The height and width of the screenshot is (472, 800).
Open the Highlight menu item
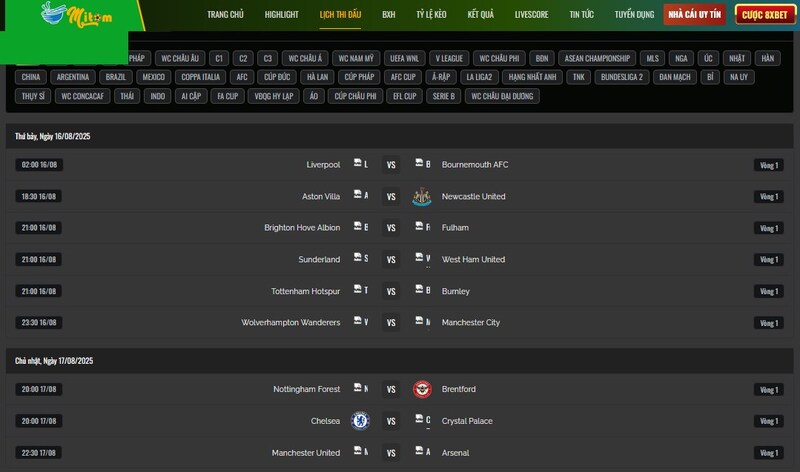[282, 15]
